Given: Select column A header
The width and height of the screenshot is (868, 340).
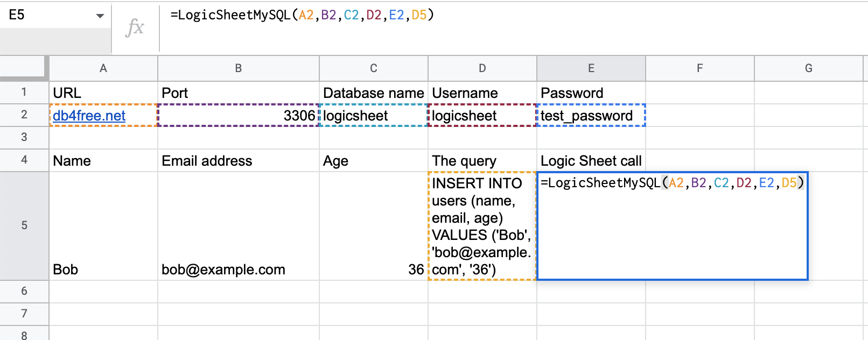Looking at the screenshot, I should [103, 68].
